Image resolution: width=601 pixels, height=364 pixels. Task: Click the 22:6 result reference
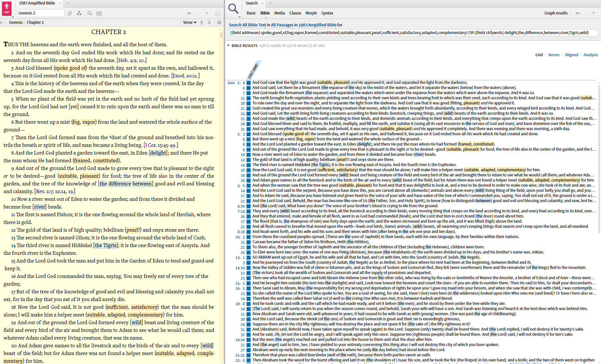(x=240, y=360)
